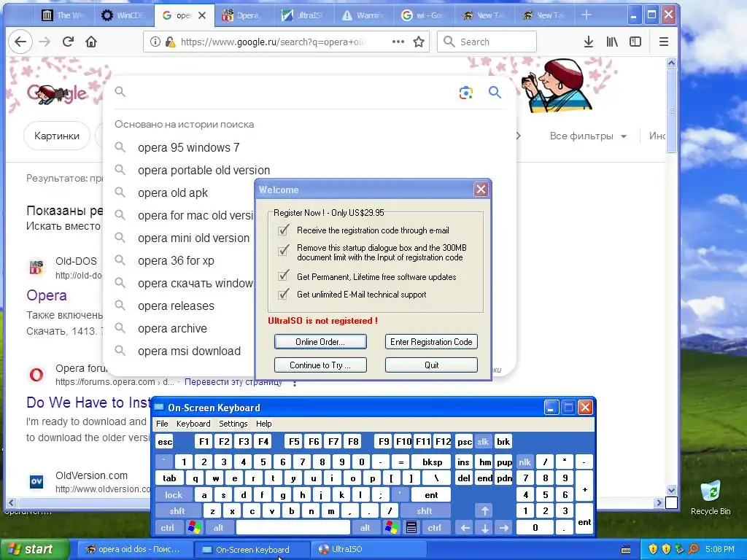Select suggestion 'opera archive'
Viewport: 747px width, 560px height.
[172, 329]
